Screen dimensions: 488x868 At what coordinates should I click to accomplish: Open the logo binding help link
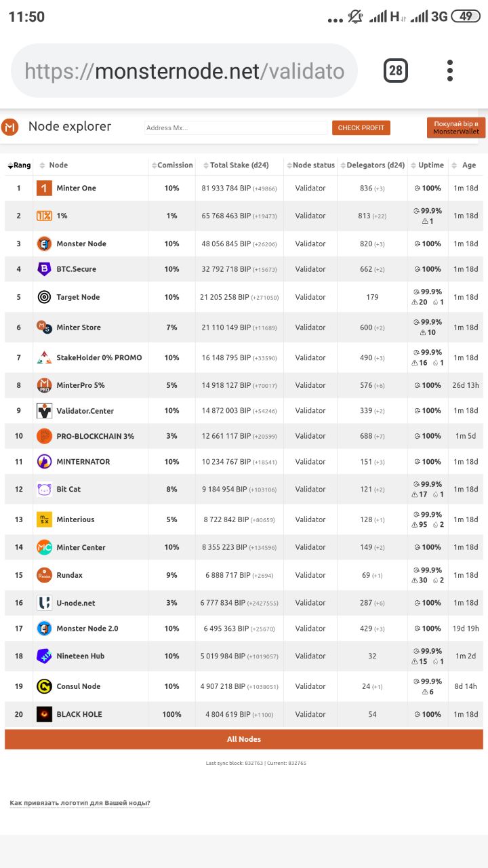point(80,803)
